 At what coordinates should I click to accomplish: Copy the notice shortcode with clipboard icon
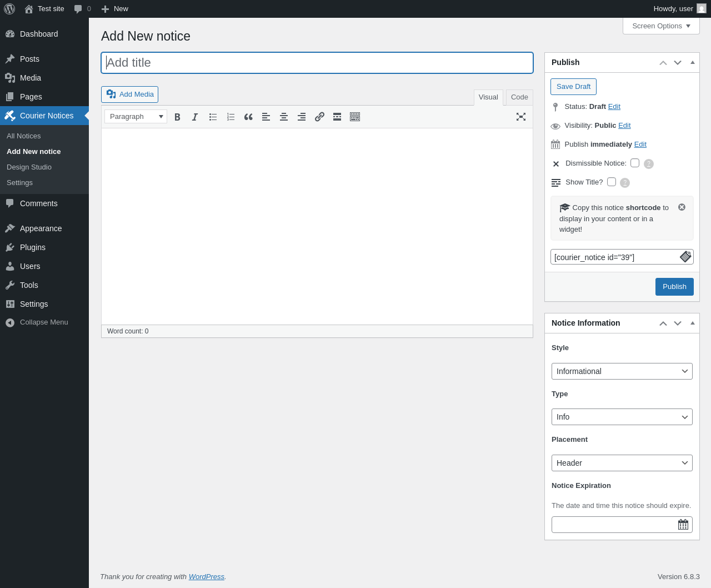click(685, 257)
